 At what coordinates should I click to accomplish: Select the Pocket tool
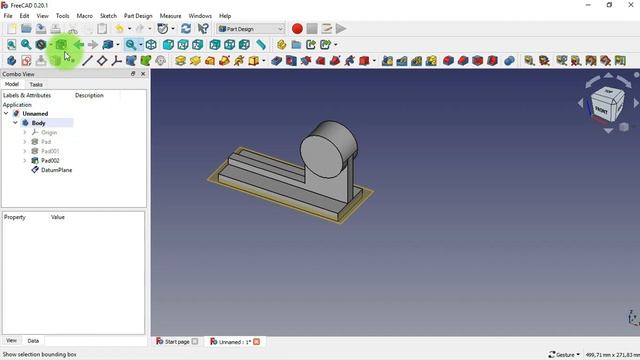[276, 61]
